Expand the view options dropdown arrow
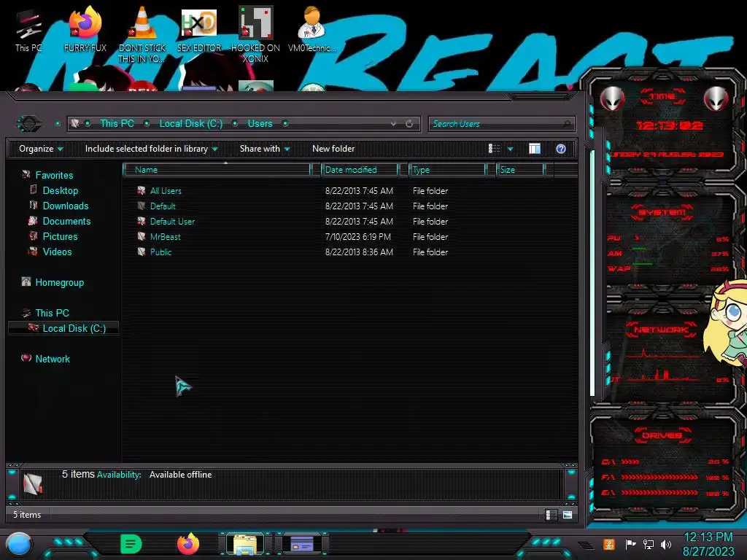The height and width of the screenshot is (560, 747). [510, 149]
